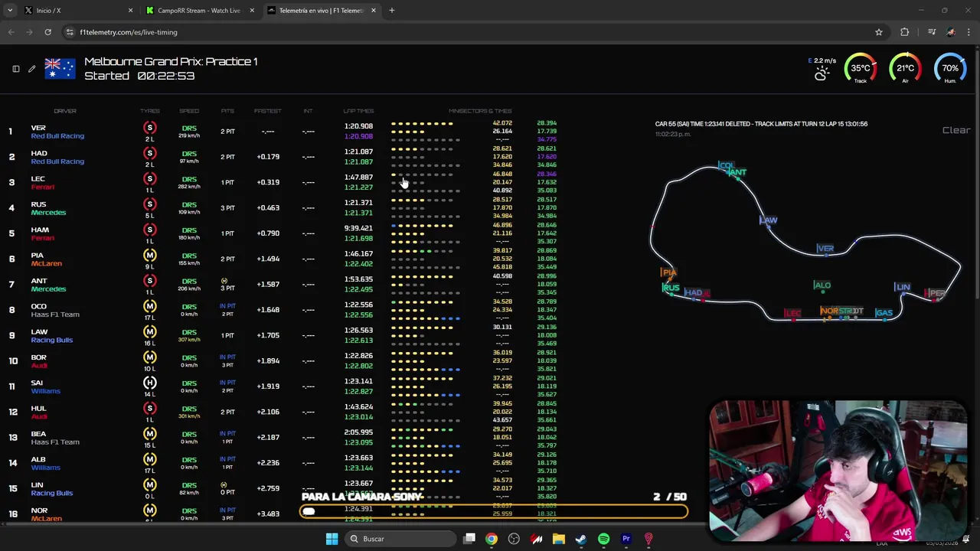Go back in browser history
980x551 pixels.
11,32
